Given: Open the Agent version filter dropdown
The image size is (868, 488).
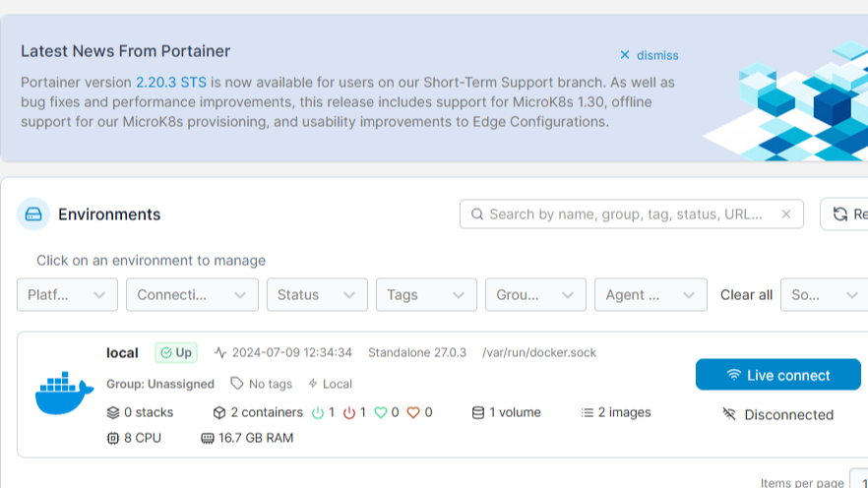Looking at the screenshot, I should [651, 295].
